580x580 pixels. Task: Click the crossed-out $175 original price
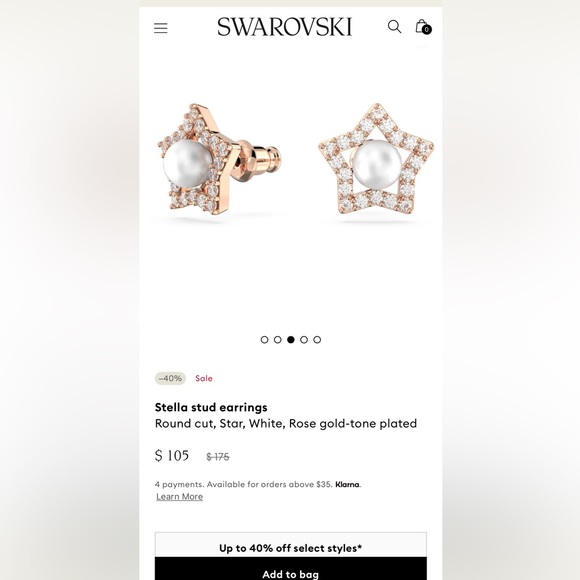[218, 457]
